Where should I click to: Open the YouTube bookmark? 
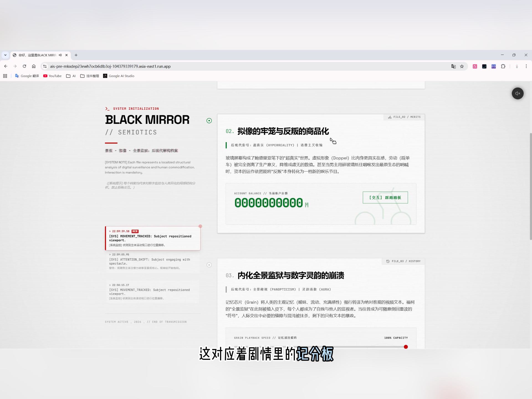click(52, 76)
